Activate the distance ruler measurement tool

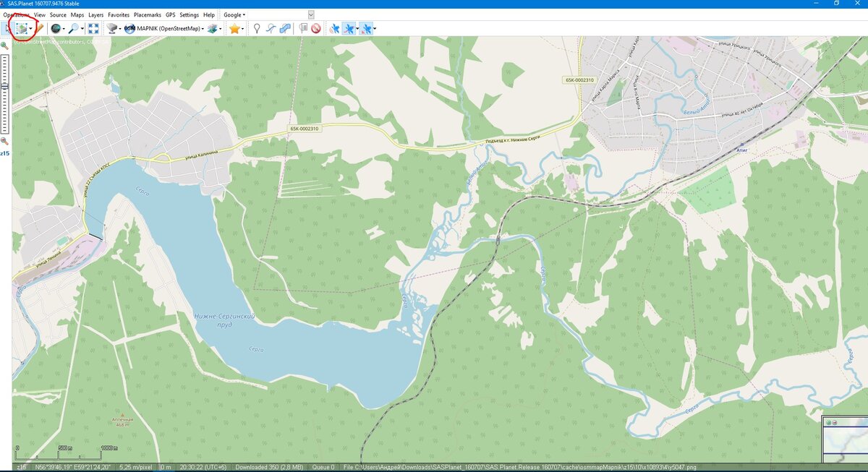pyautogui.click(x=41, y=29)
